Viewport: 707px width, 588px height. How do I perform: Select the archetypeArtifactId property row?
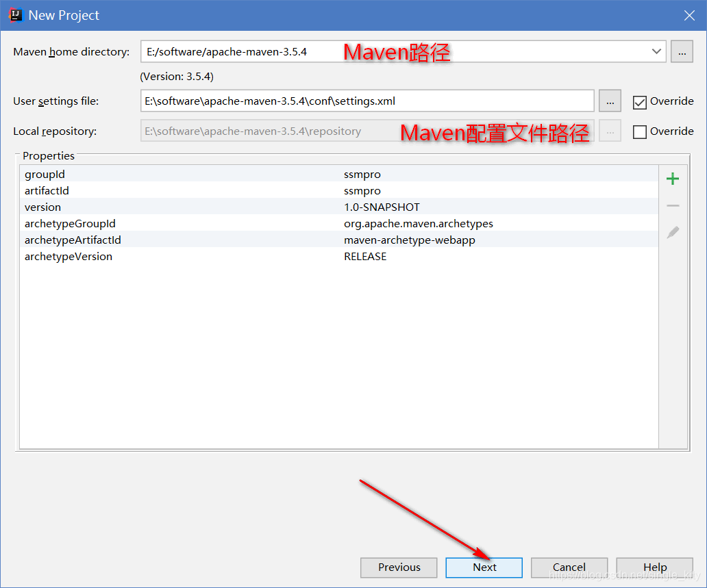click(338, 240)
